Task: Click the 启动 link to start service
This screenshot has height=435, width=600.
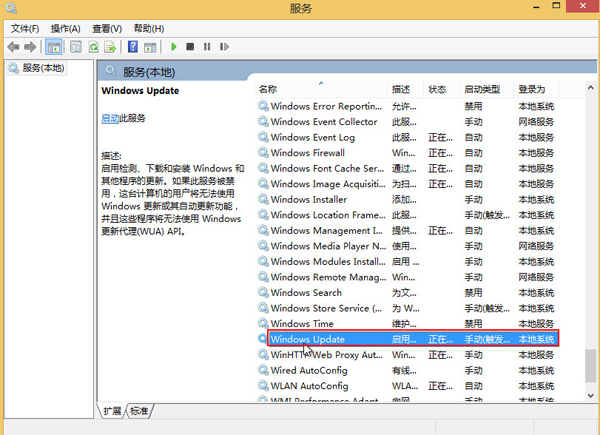Action: tap(110, 118)
